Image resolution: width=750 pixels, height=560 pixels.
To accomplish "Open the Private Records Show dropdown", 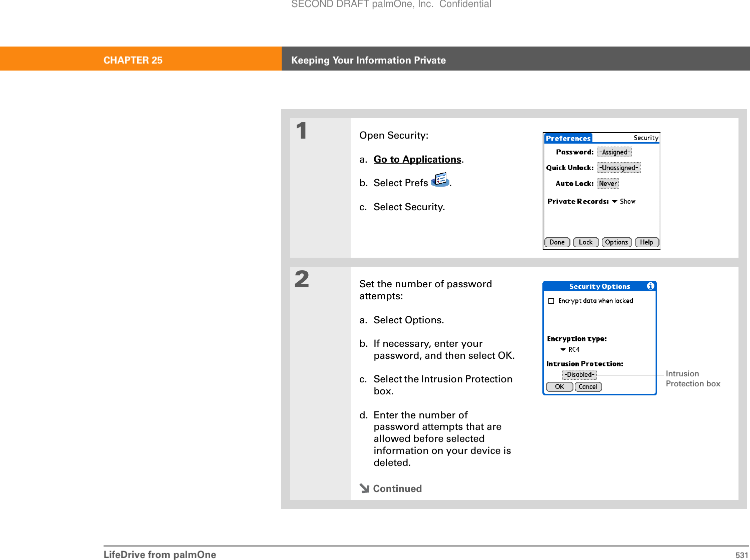I will (624, 201).
